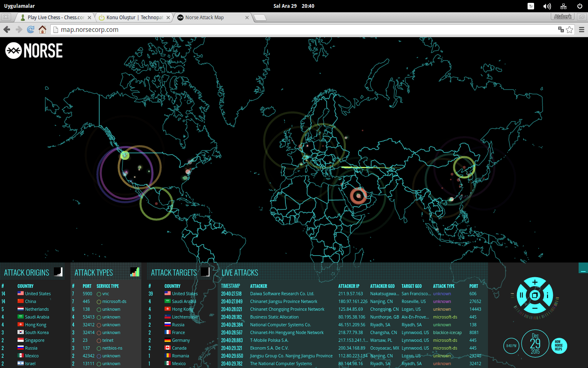Click the Netherlands flag in Attack Origins
Image resolution: width=588 pixels, height=368 pixels.
tap(20, 309)
